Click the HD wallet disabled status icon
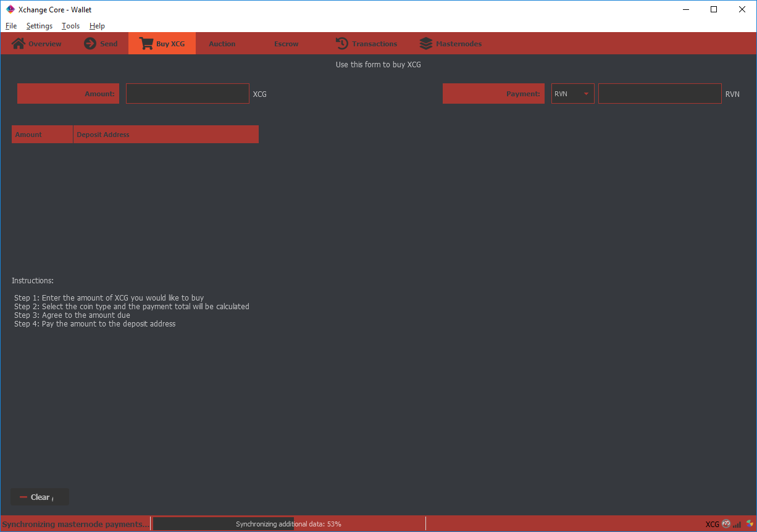 726,524
